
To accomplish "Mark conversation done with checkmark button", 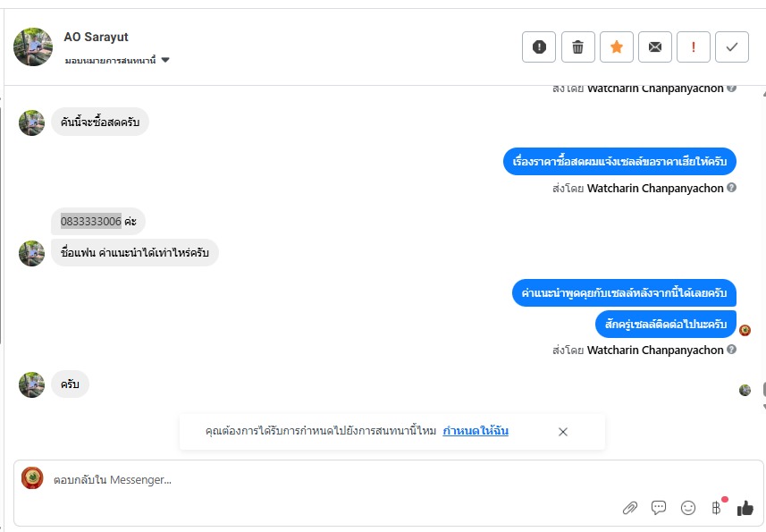I will (732, 47).
